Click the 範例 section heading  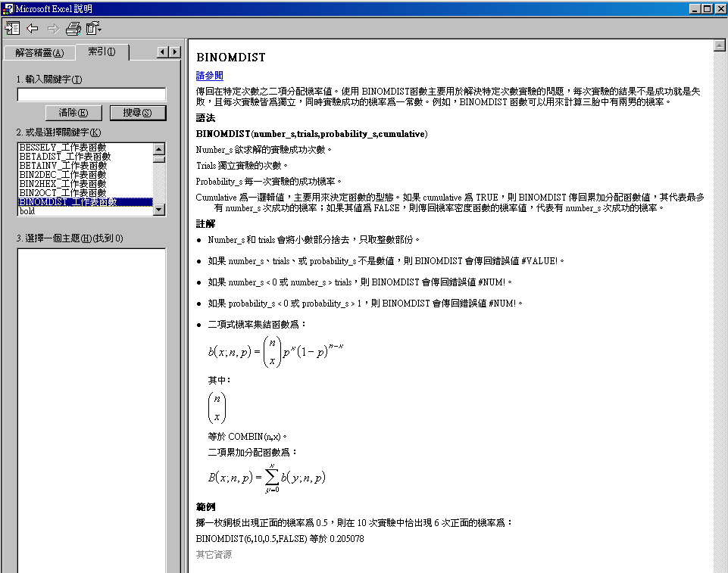click(206, 506)
